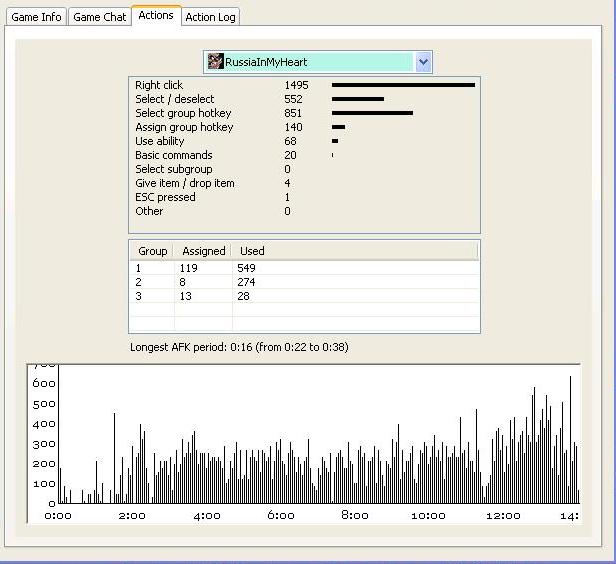616x564 pixels.
Task: Select group 1 row with 549 used
Action: point(304,268)
